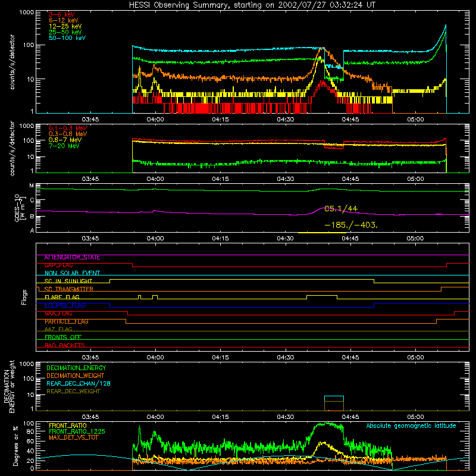Click the REAR_DEC_WEIGHT legend label
This screenshot has width=476, height=476.
coord(73,392)
